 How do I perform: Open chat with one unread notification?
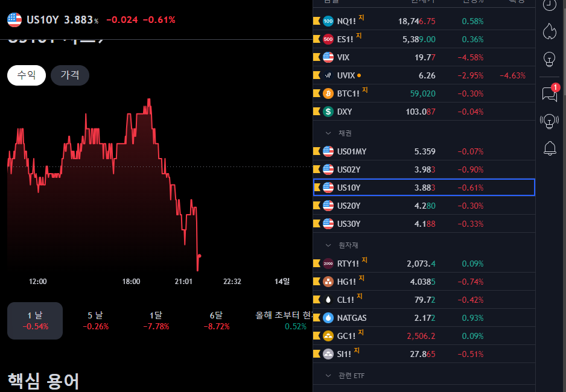coord(549,94)
